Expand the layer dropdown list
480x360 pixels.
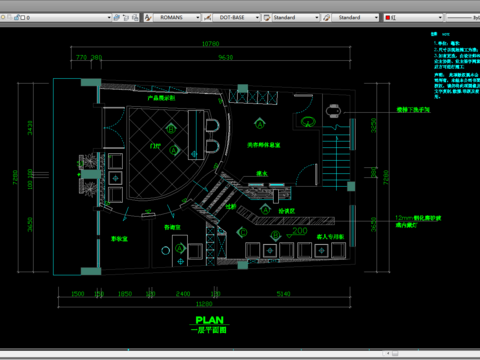click(x=109, y=17)
